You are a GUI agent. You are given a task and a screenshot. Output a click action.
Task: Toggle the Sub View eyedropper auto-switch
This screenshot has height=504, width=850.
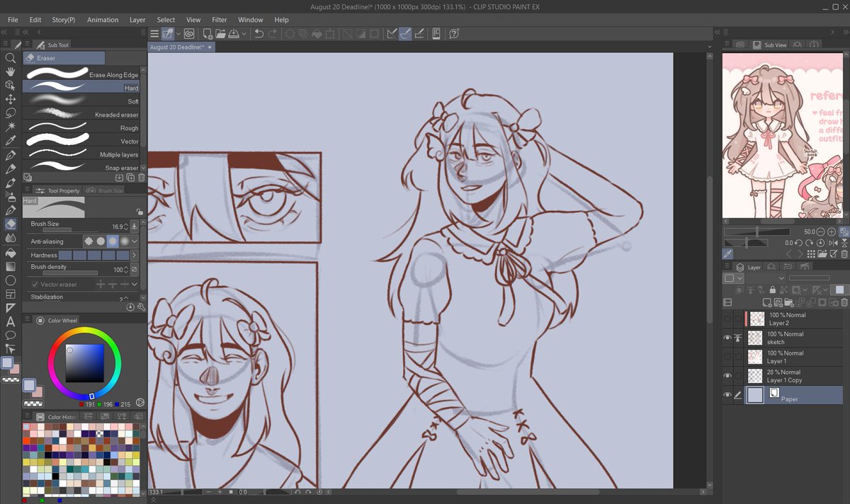pyautogui.click(x=728, y=253)
